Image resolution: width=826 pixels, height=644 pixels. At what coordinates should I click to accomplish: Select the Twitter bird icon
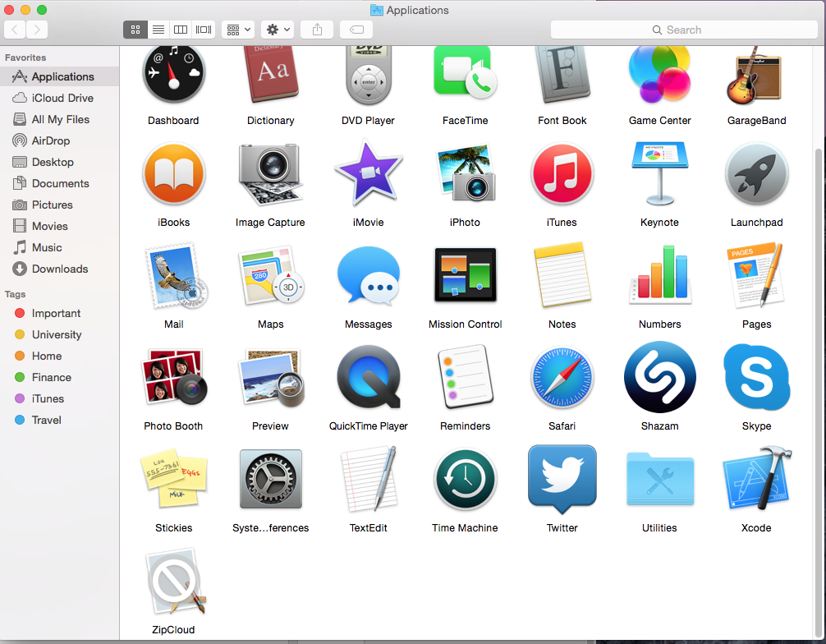coord(562,479)
